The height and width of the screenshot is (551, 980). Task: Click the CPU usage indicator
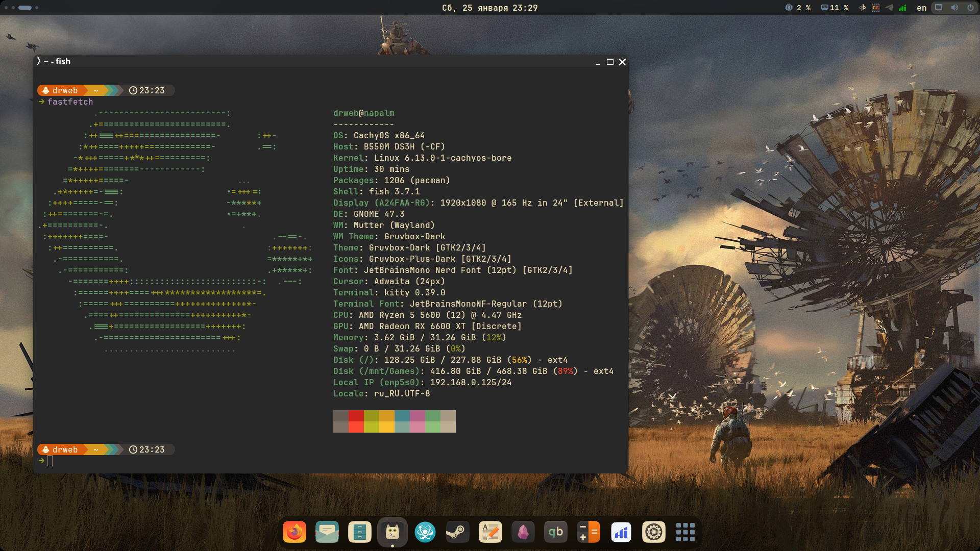pos(798,8)
